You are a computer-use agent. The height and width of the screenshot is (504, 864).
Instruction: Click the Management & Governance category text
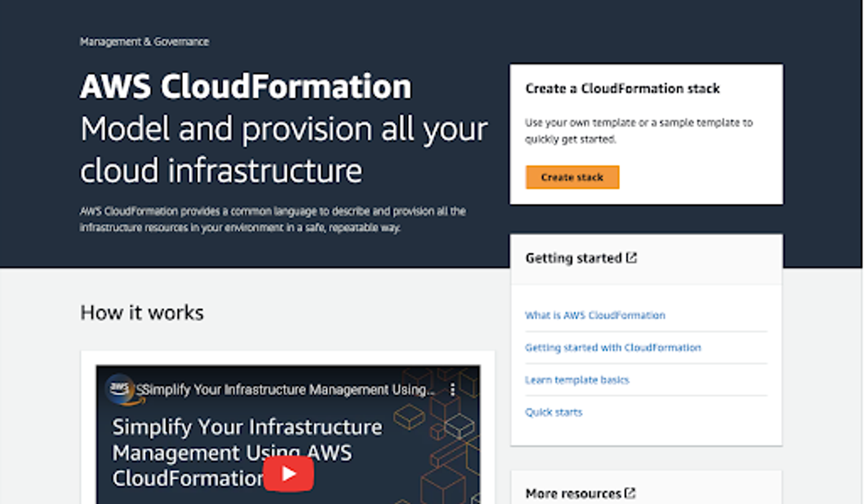coord(144,42)
